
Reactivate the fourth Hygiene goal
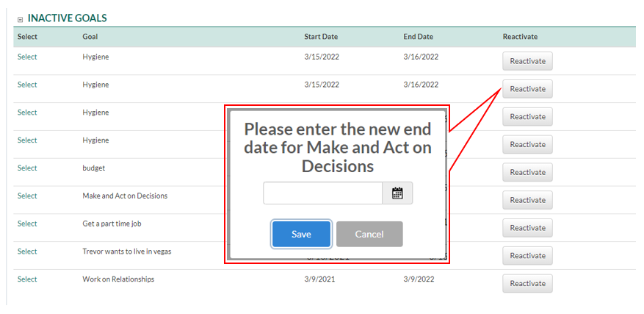(527, 144)
